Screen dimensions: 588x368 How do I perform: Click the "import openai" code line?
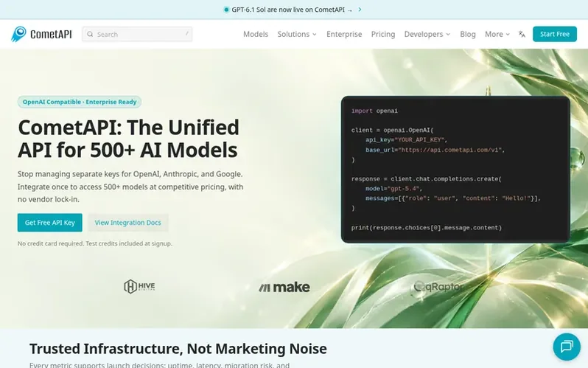click(x=374, y=111)
